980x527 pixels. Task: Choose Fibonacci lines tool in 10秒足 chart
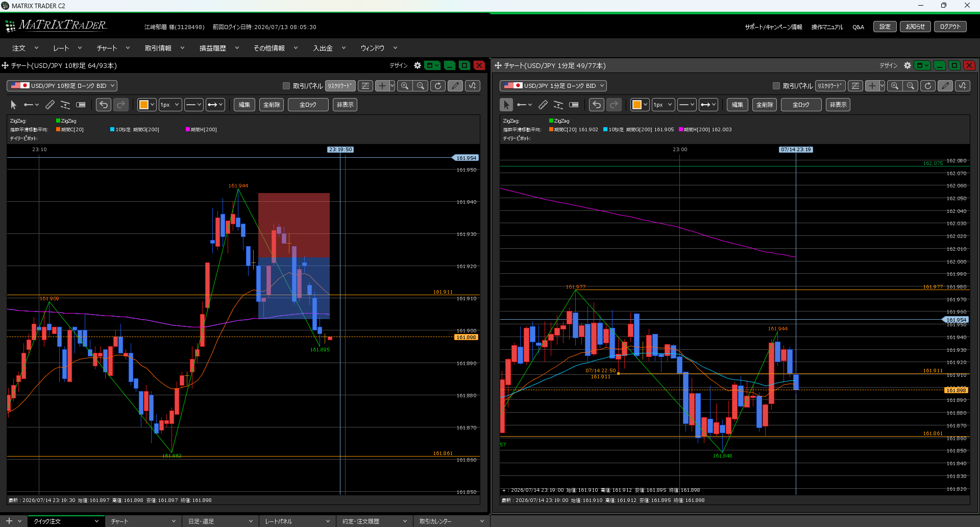tap(65, 105)
